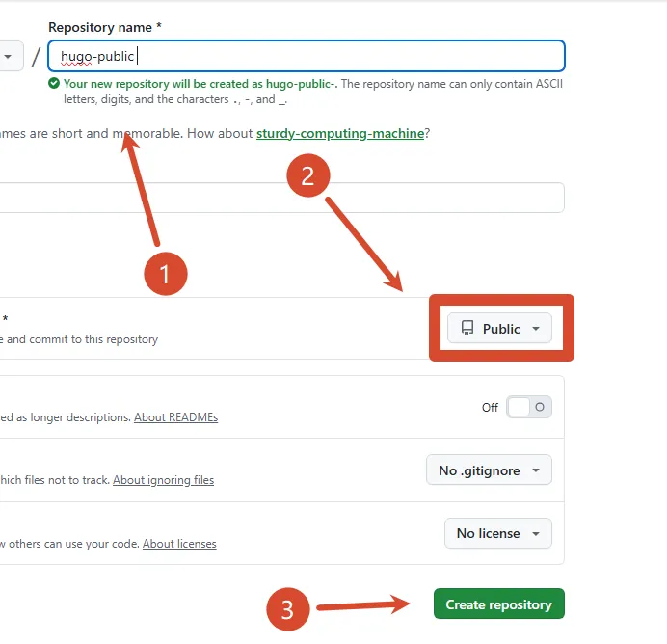Toggle the README Off switch
This screenshot has width=667, height=644.
(529, 407)
